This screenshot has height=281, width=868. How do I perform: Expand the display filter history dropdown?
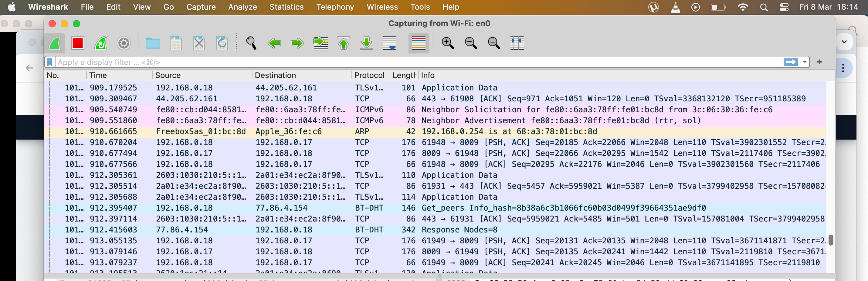coord(805,62)
